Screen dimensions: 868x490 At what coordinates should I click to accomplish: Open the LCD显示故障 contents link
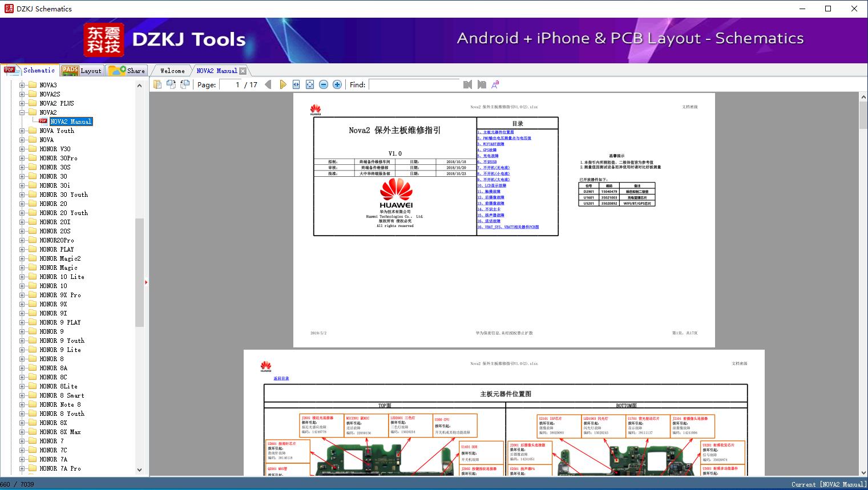pos(492,185)
